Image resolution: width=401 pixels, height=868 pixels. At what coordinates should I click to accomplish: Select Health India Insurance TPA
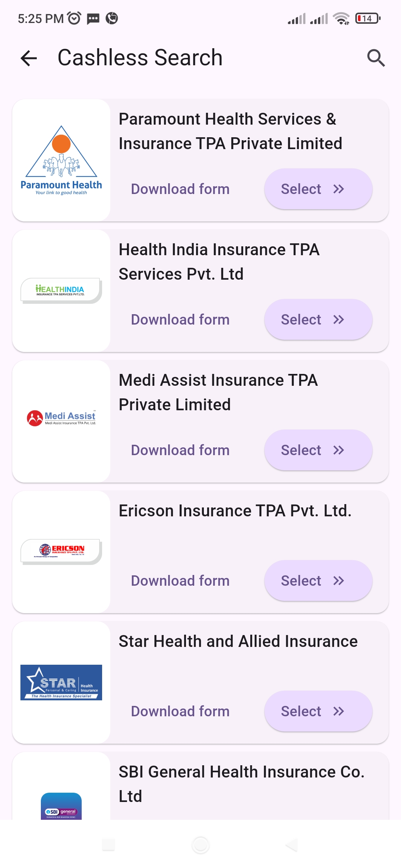point(318,320)
